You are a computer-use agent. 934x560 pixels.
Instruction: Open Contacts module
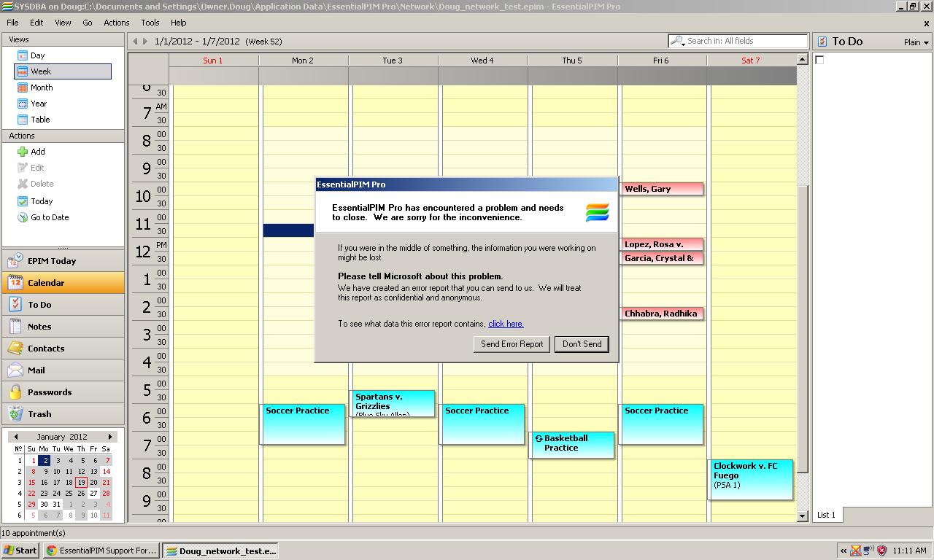63,349
